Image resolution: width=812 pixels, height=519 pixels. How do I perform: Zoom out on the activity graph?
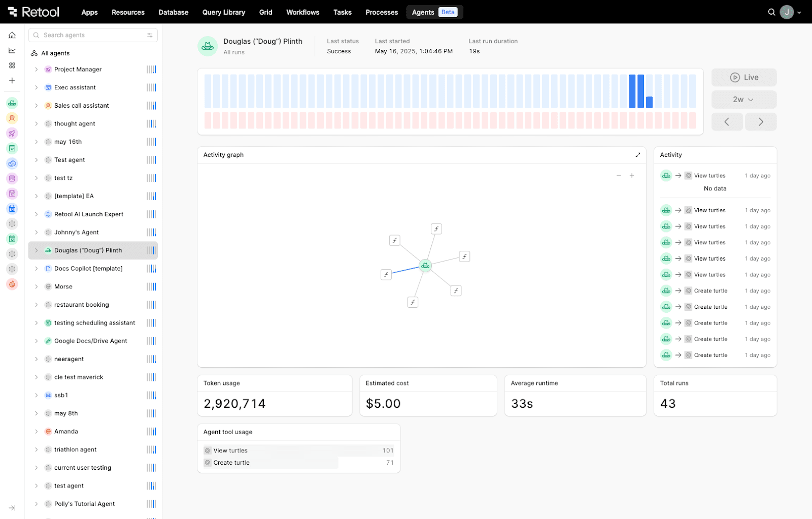tap(619, 176)
